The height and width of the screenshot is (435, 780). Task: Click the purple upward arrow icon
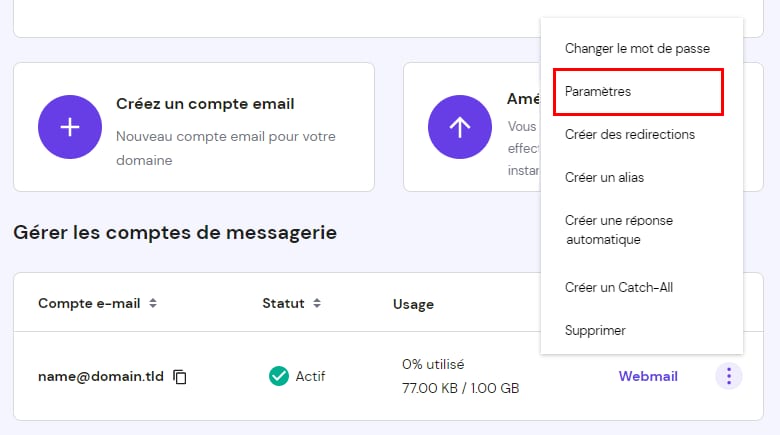[x=460, y=127]
